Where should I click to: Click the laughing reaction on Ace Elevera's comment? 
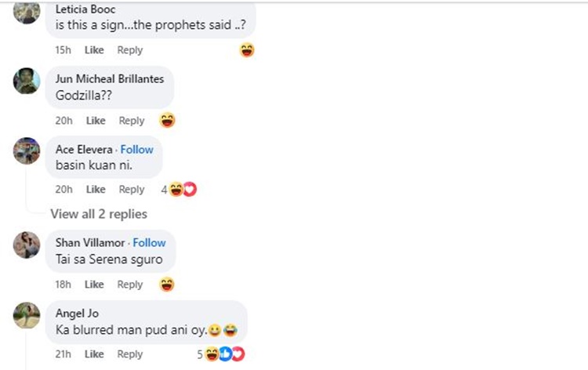pos(176,189)
